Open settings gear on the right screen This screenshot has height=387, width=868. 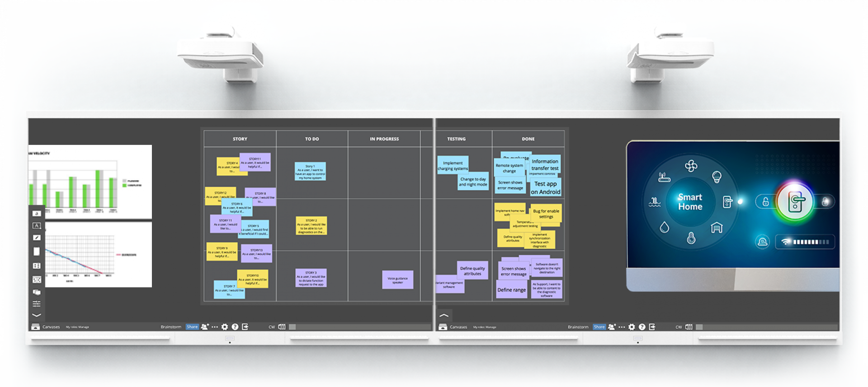632,327
